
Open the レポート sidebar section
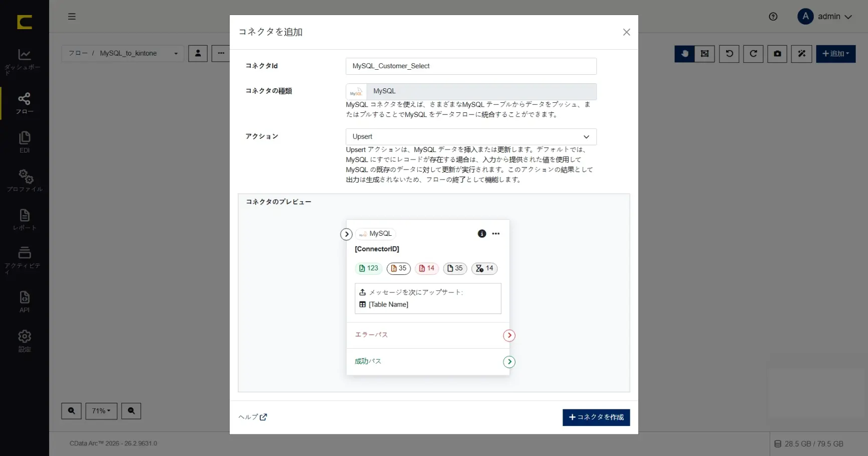25,220
